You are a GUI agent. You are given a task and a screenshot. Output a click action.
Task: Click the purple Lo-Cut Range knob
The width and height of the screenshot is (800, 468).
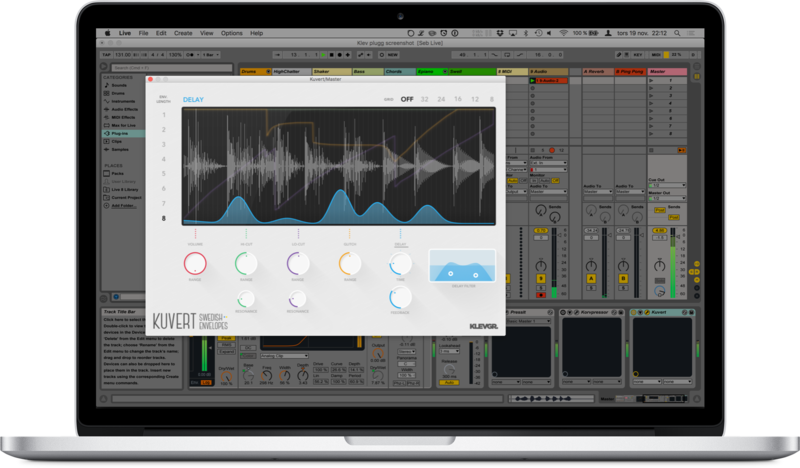(298, 263)
